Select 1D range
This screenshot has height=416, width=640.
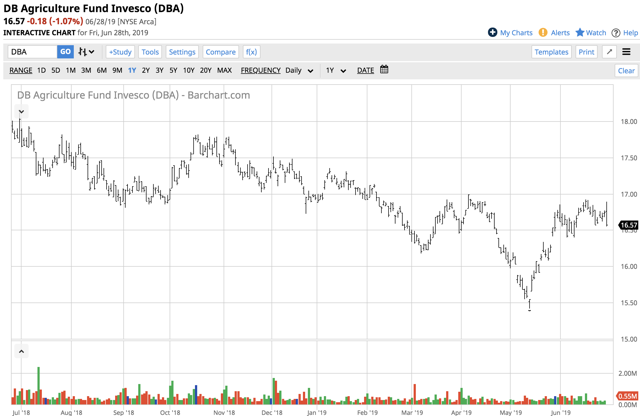[x=42, y=70]
